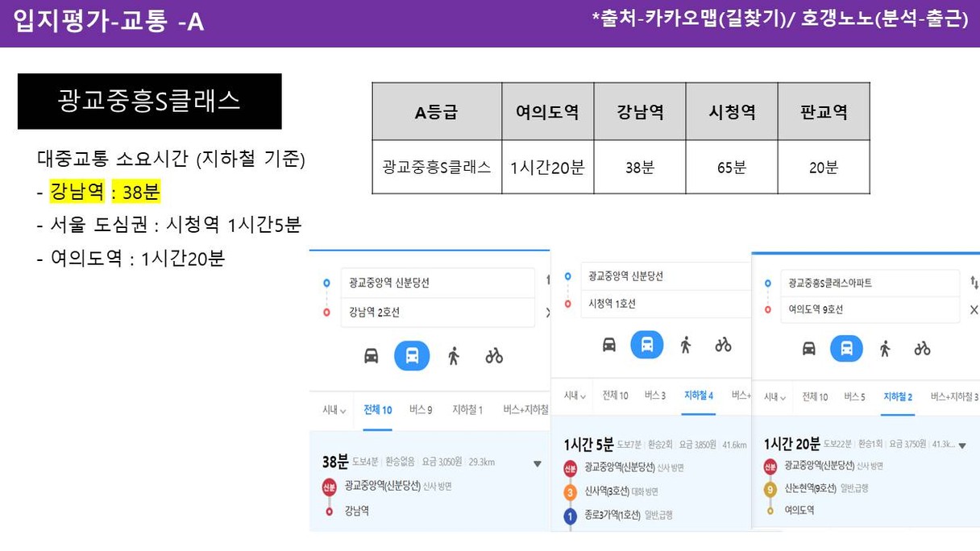Open 시내 dropdown in the 시청역 panel

575,396
